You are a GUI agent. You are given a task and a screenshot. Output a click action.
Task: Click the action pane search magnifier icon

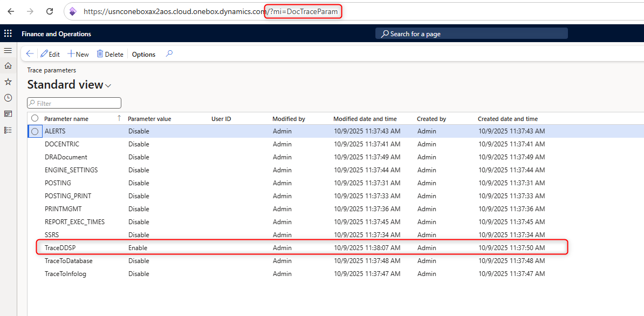[169, 54]
